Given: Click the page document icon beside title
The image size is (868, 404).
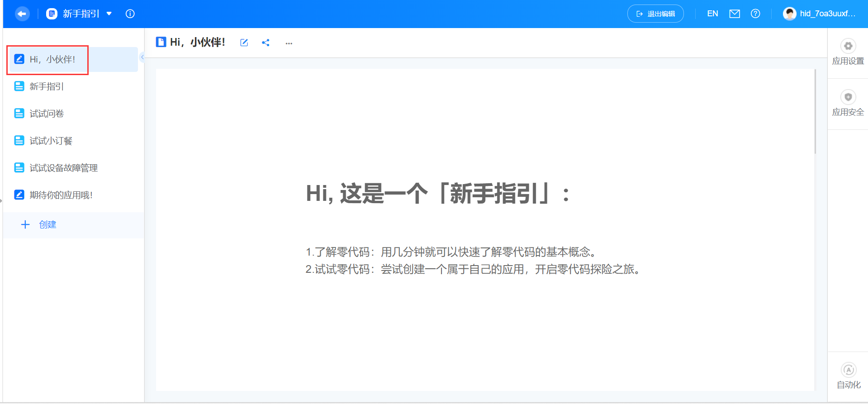Looking at the screenshot, I should (x=161, y=42).
